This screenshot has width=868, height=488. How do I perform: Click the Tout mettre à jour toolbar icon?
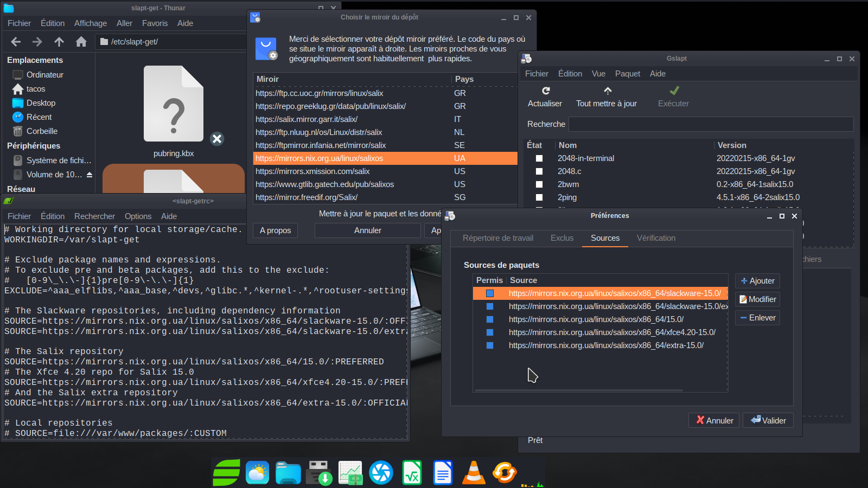coord(607,91)
